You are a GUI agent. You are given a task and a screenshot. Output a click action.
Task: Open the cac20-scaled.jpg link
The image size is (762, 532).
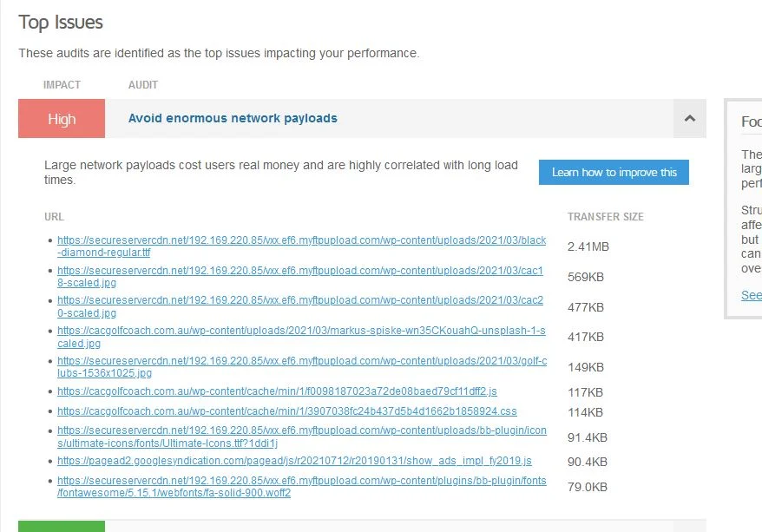[300, 306]
